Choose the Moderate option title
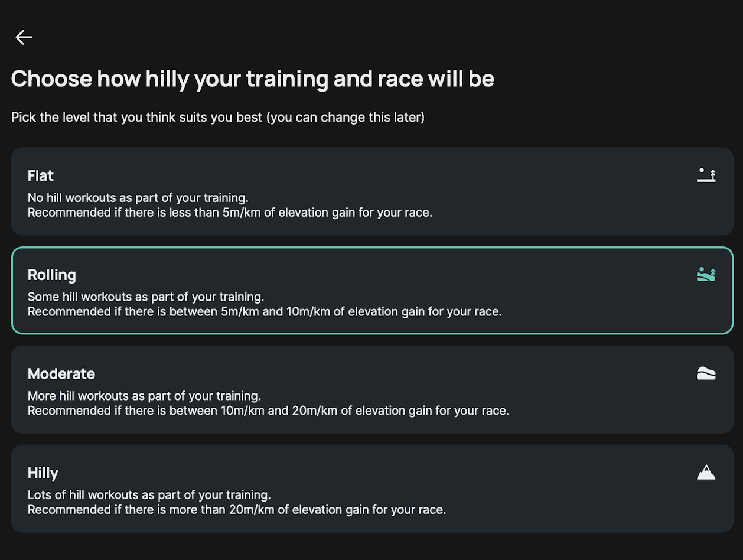Screen dimensions: 743x560 pos(61,374)
